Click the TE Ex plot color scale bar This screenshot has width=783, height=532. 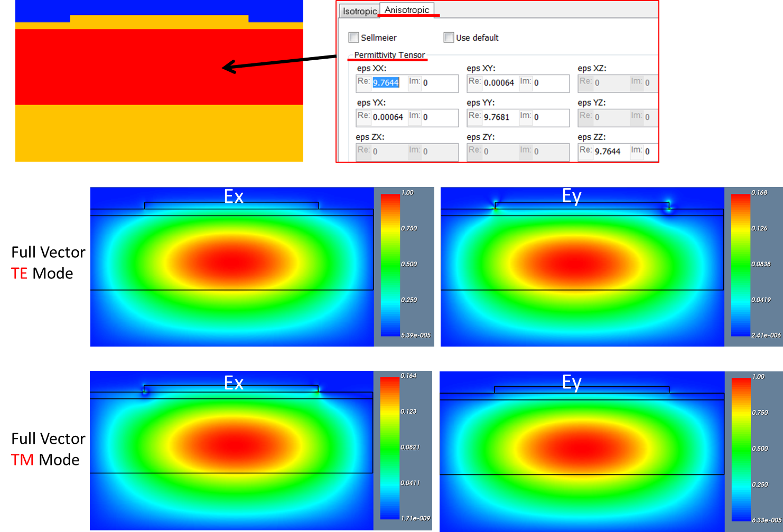[390, 265]
